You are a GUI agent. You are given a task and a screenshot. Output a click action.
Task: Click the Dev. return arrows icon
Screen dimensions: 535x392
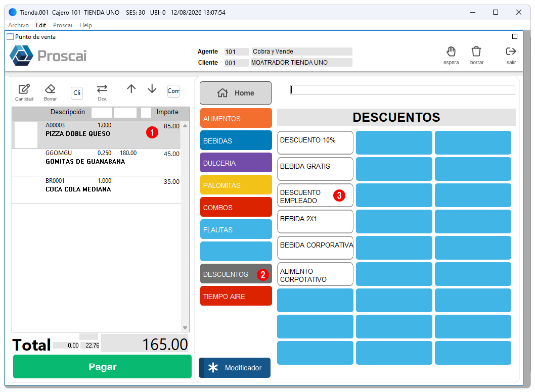102,89
